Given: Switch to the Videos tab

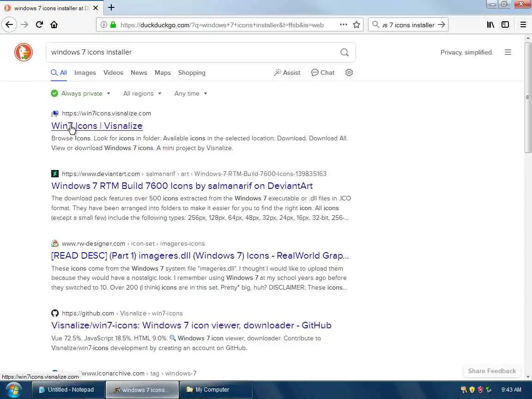Looking at the screenshot, I should [x=113, y=73].
